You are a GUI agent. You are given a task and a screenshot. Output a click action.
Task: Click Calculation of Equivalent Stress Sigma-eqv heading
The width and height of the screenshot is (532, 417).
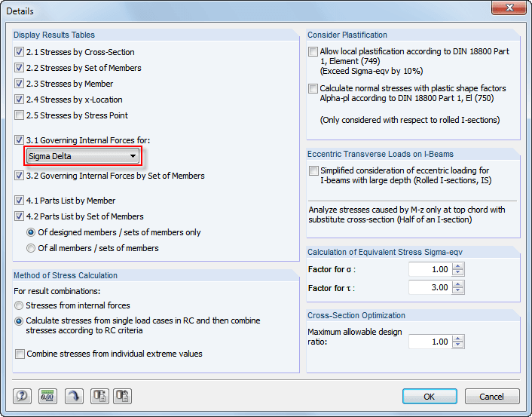click(x=385, y=253)
